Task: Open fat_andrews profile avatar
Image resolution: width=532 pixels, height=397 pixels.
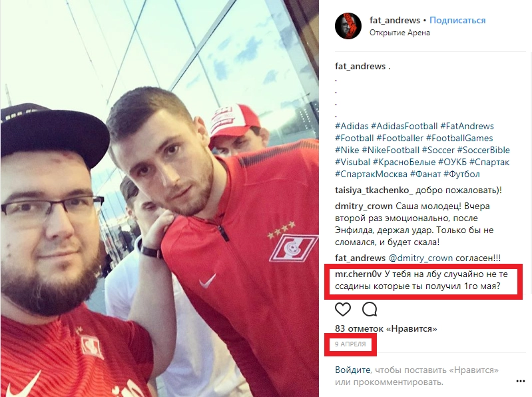Action: click(348, 26)
